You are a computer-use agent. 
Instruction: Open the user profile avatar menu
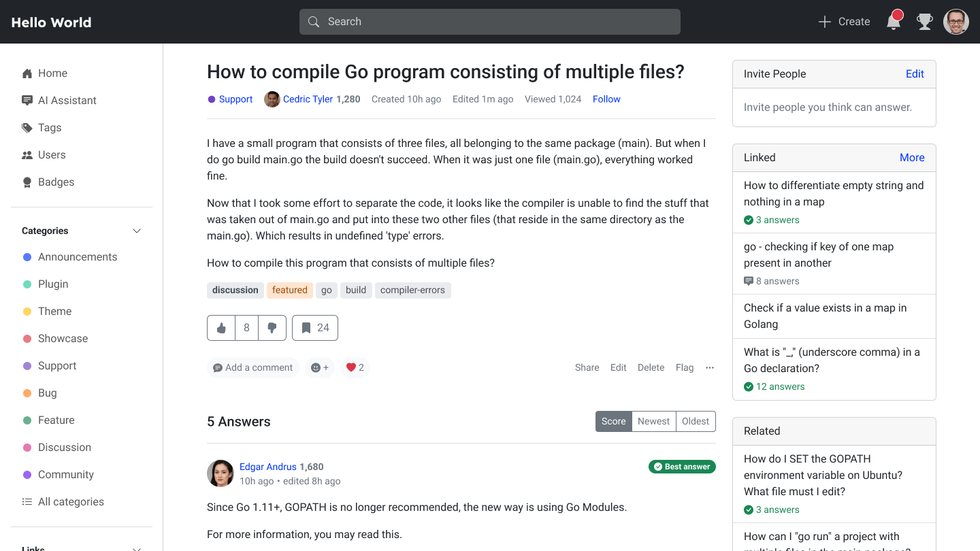point(955,22)
